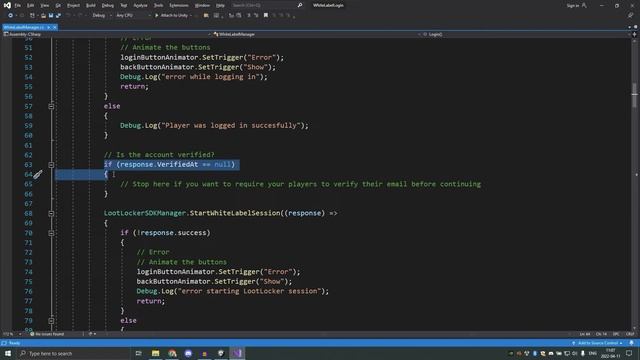Open the Debug menu
Viewport: 640px width, 360px height.
point(108,5)
